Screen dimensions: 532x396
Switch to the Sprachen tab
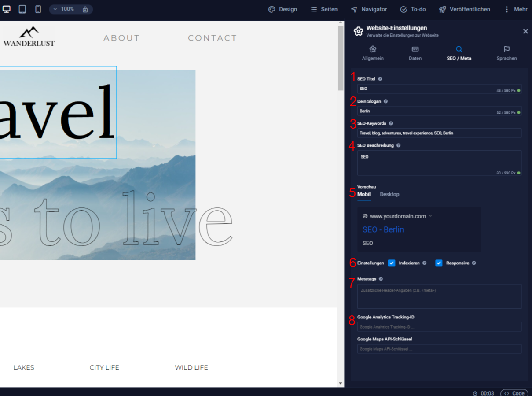pos(506,53)
